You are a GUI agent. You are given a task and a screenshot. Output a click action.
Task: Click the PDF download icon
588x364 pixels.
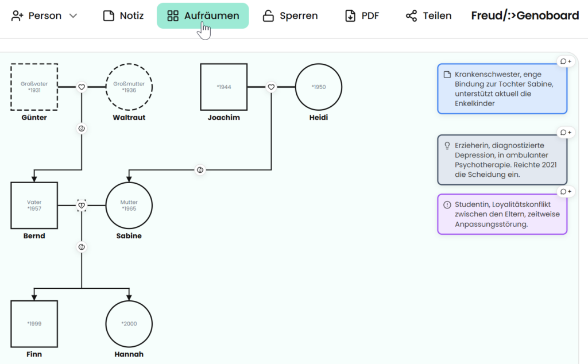(350, 16)
